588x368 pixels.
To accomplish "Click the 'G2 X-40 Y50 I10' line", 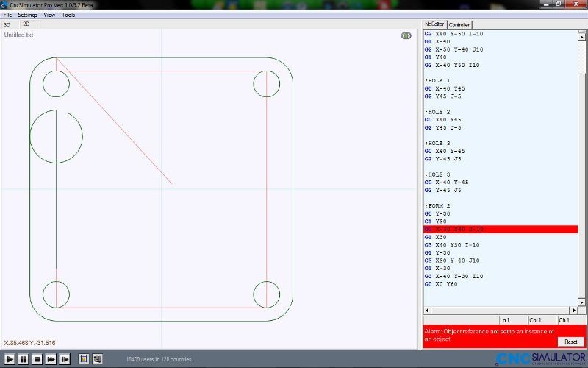I will (x=452, y=66).
